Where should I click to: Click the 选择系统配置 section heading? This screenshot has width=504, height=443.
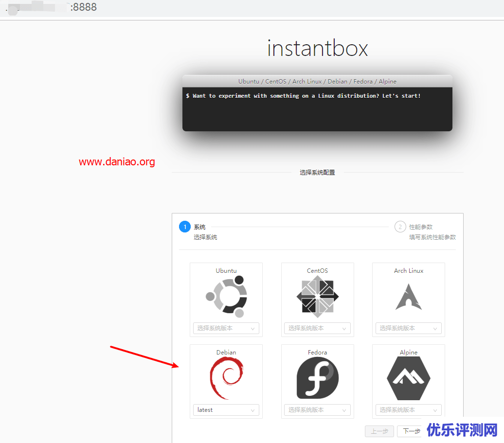pyautogui.click(x=318, y=173)
